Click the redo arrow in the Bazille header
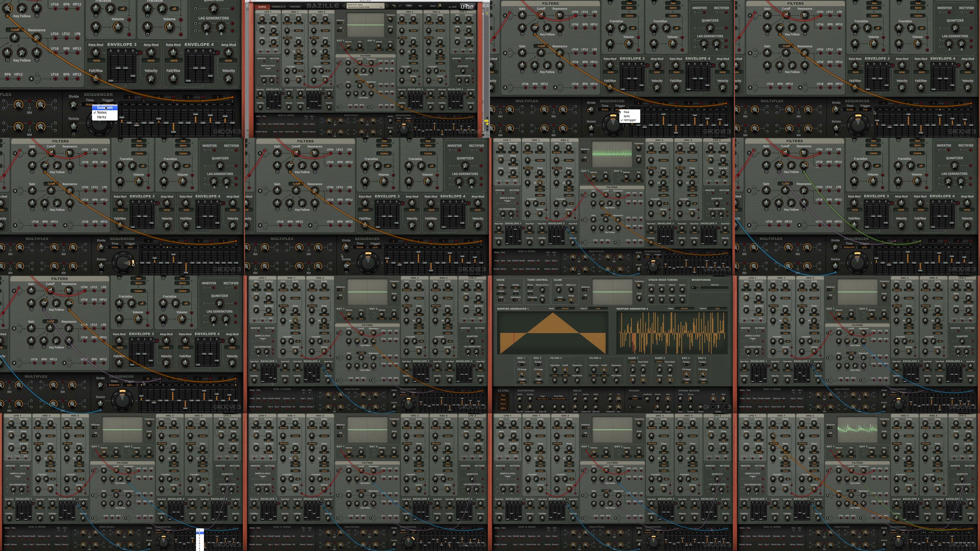Viewport: 980px width, 551px height. (401, 6)
